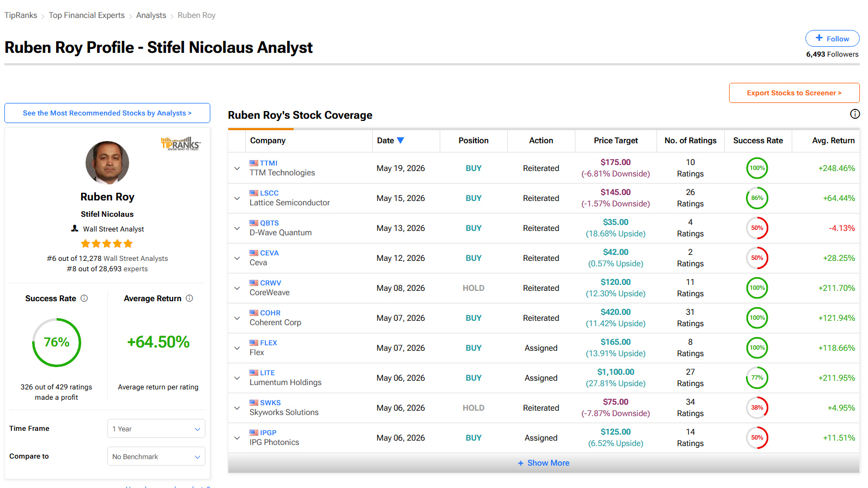Click the Wall Street Analyst person icon
Viewport: 868px width, 488px height.
coord(75,229)
